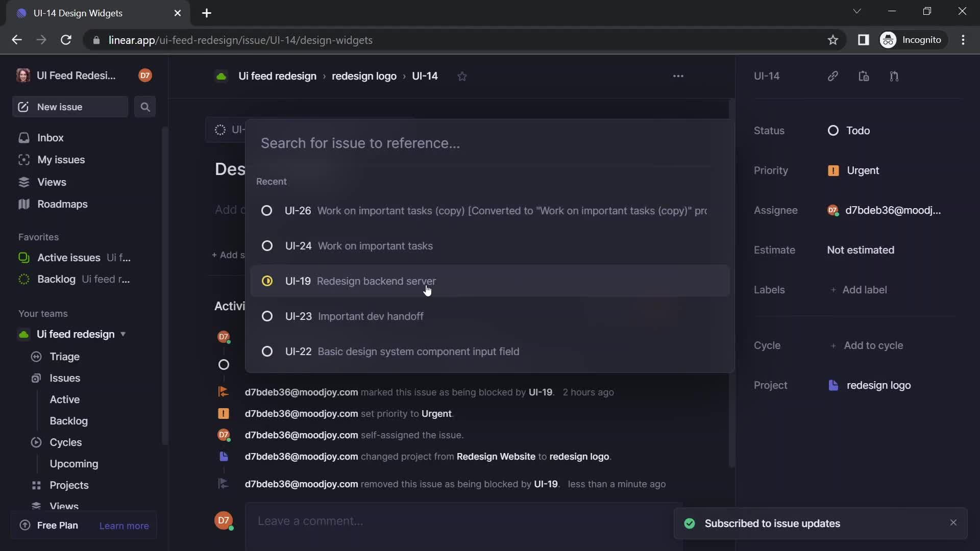Click the Urgent priority icon in sidebar
The image size is (980, 551).
[x=832, y=170]
